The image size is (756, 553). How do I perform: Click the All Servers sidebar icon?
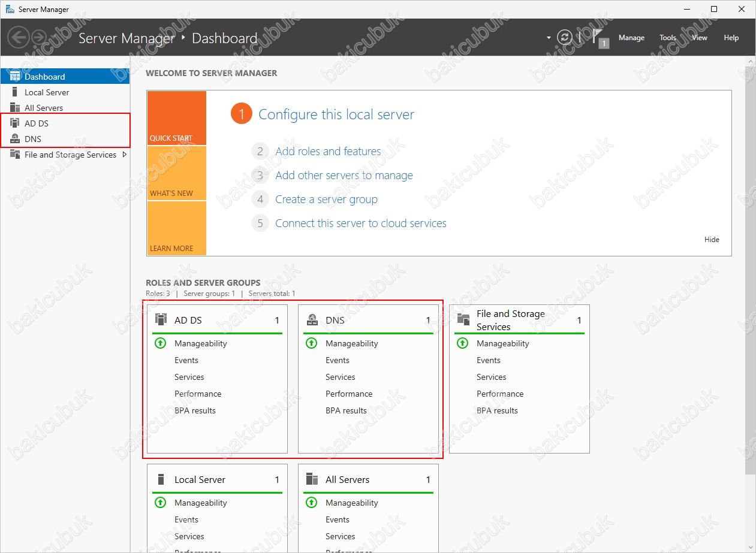point(15,107)
